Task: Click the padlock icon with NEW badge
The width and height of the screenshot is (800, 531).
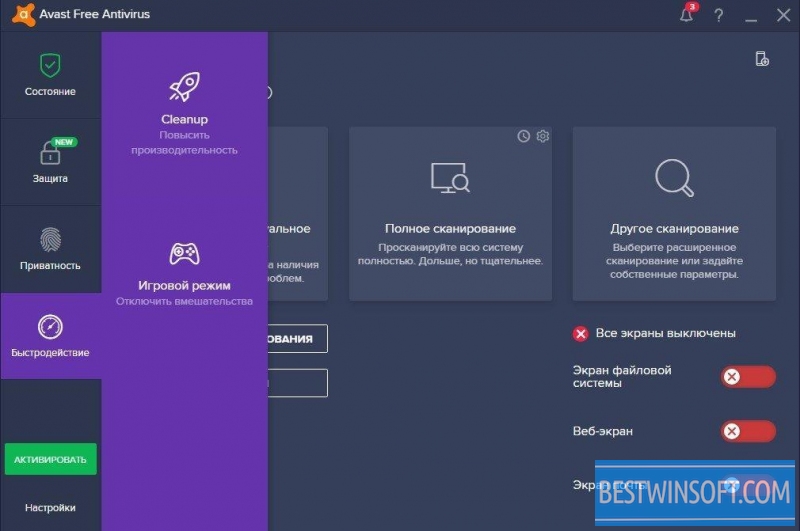Action: click(50, 153)
